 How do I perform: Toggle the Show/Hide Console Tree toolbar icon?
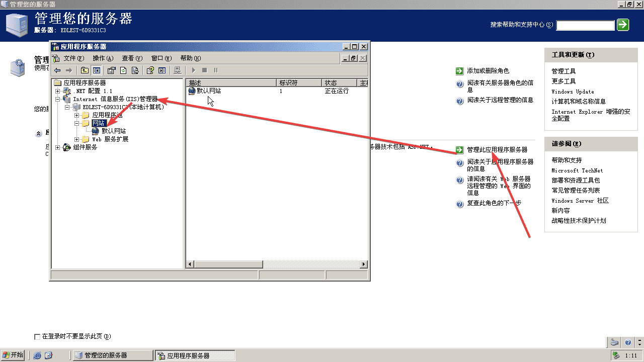pyautogui.click(x=96, y=70)
